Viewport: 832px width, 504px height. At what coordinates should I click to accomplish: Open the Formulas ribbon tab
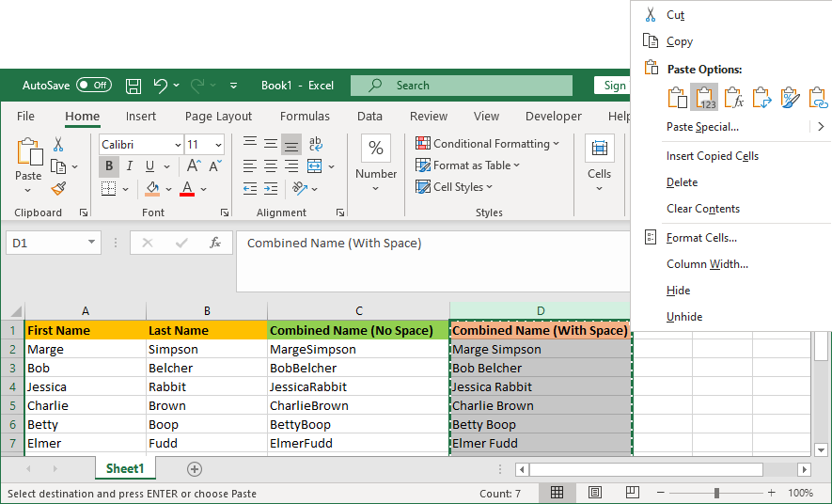point(305,117)
